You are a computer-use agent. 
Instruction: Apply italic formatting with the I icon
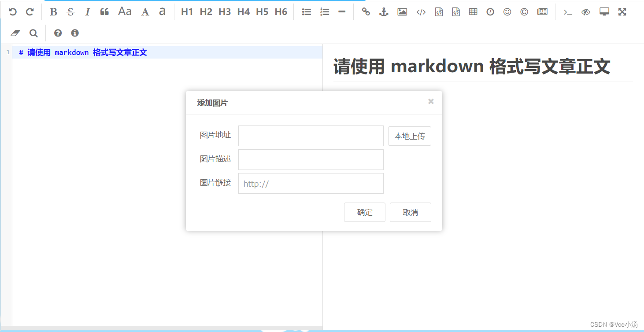(x=87, y=12)
